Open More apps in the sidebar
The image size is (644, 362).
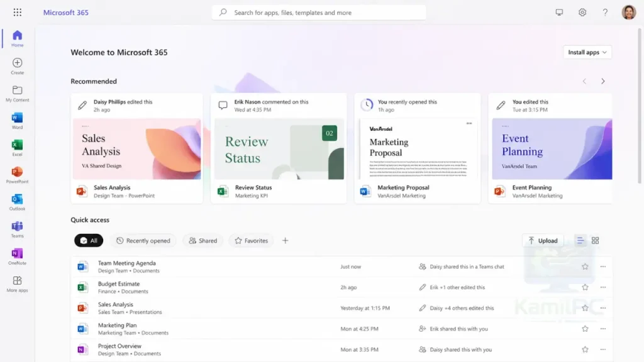pos(17,284)
